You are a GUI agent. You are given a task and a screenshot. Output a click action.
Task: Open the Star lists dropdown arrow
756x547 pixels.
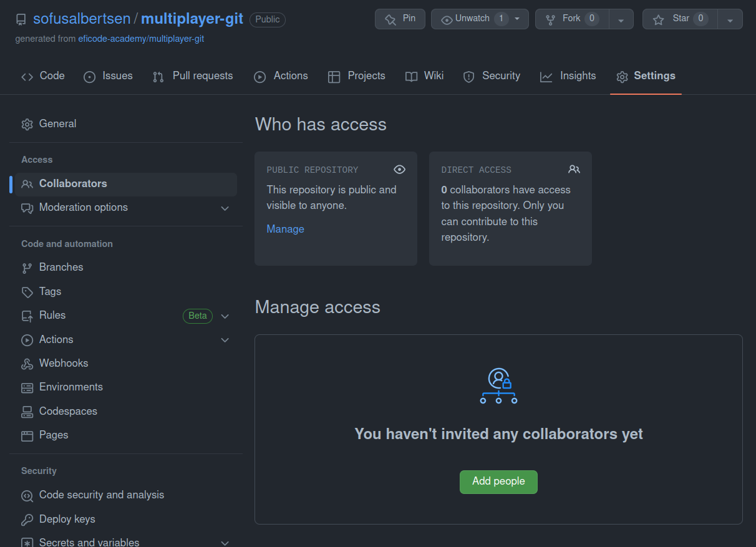(x=730, y=19)
